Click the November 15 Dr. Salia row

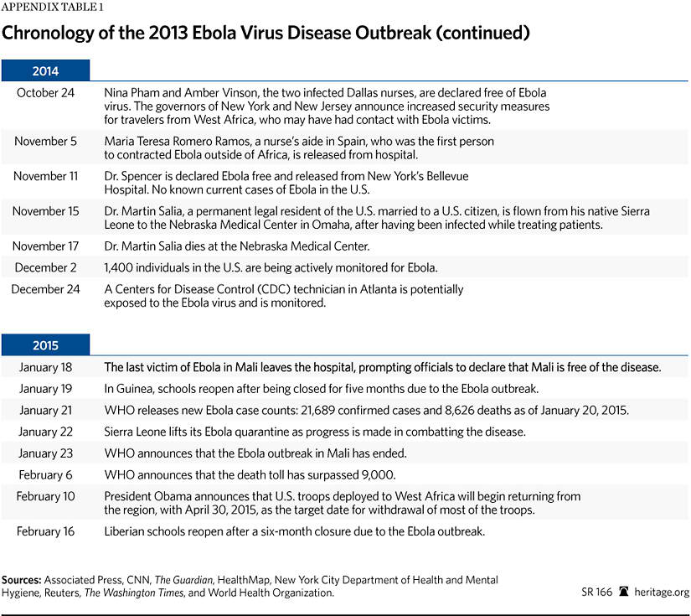376,218
